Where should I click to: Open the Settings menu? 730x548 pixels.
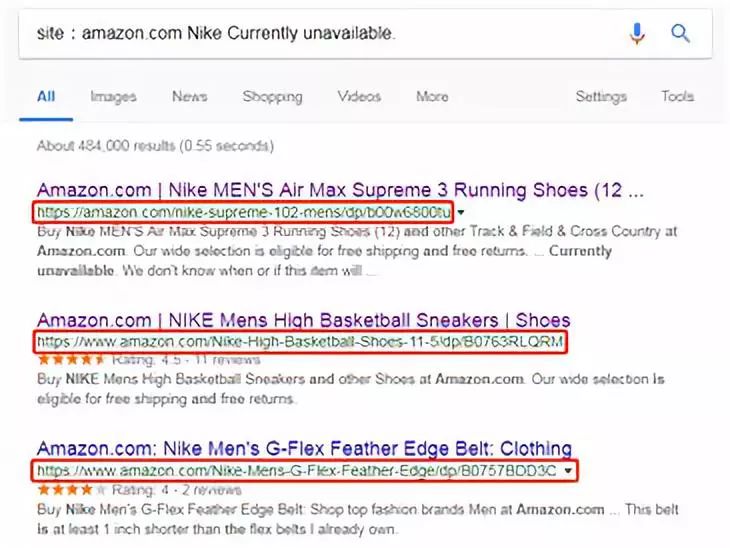(601, 97)
